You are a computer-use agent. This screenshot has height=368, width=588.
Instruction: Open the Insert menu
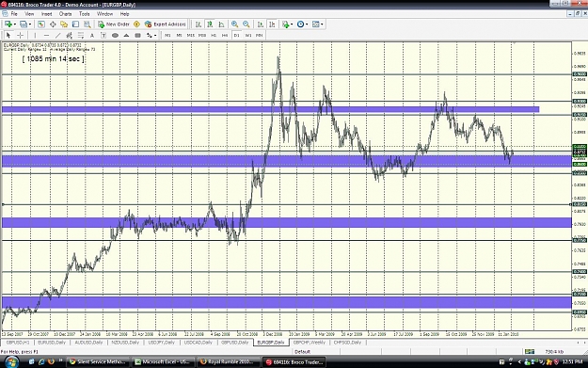point(47,14)
